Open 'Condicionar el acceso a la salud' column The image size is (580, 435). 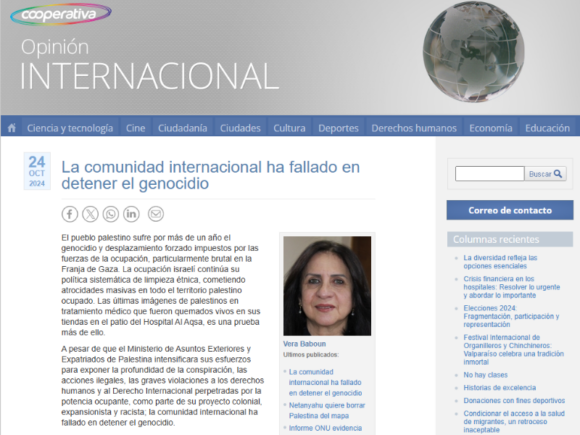point(514,422)
